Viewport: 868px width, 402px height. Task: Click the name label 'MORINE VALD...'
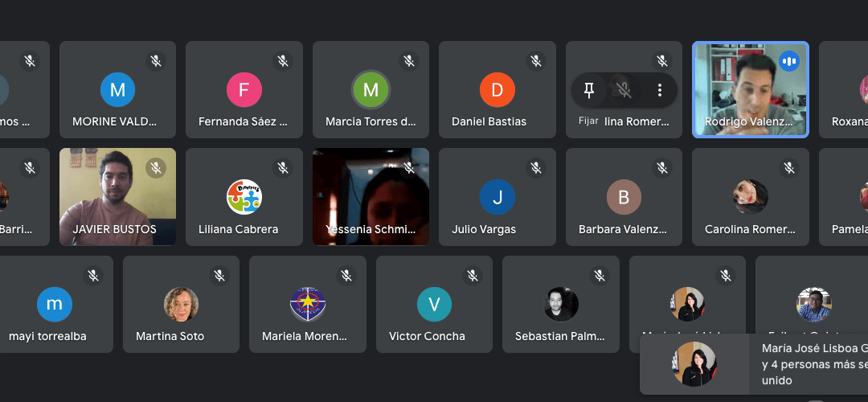tap(115, 121)
